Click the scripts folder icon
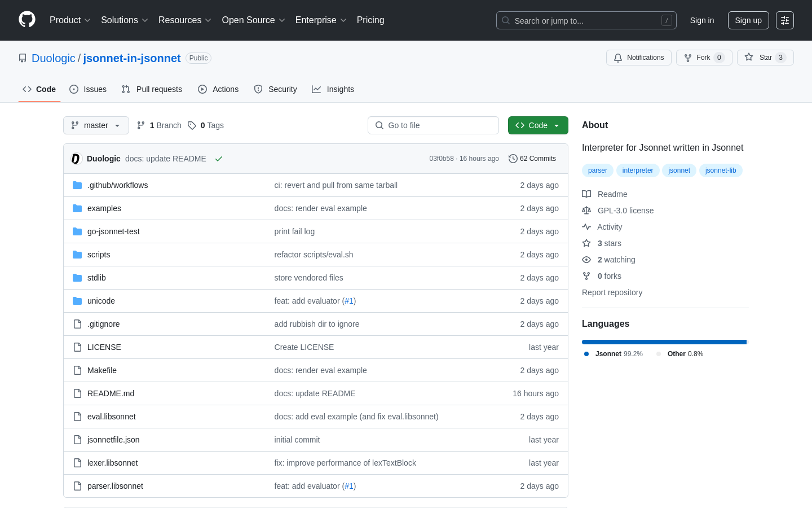 coord(77,255)
